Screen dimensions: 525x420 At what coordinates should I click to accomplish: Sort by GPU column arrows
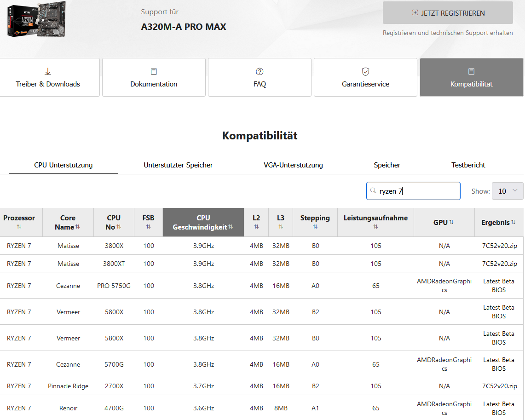(x=451, y=222)
